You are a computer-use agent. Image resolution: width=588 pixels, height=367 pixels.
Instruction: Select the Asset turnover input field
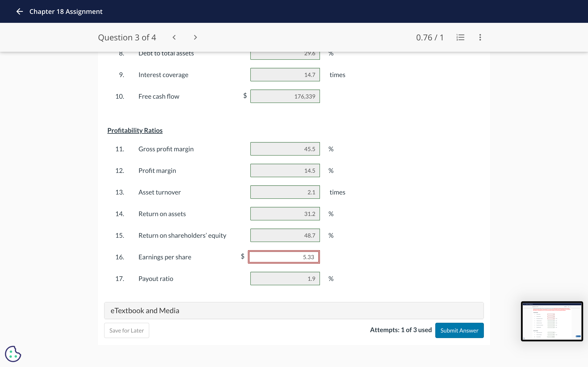pyautogui.click(x=285, y=192)
